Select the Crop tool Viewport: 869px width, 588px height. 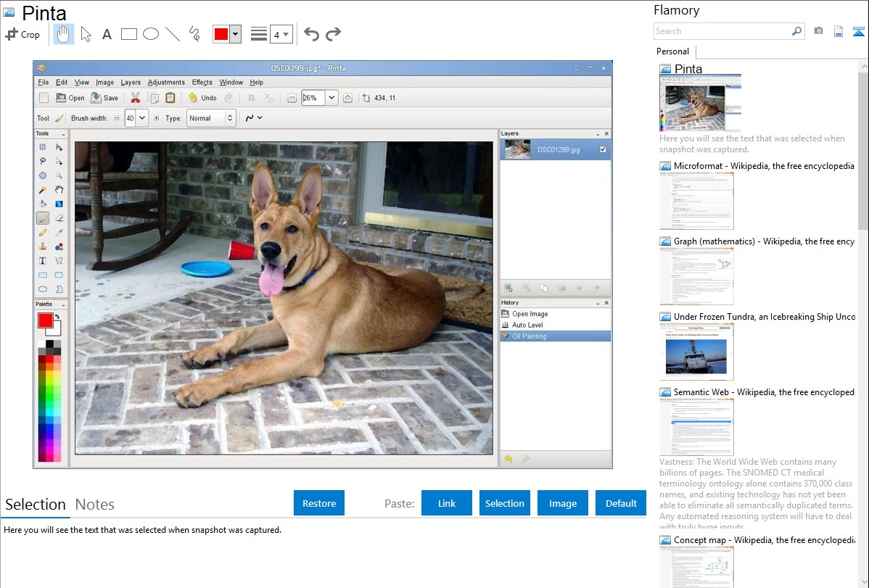coord(22,34)
